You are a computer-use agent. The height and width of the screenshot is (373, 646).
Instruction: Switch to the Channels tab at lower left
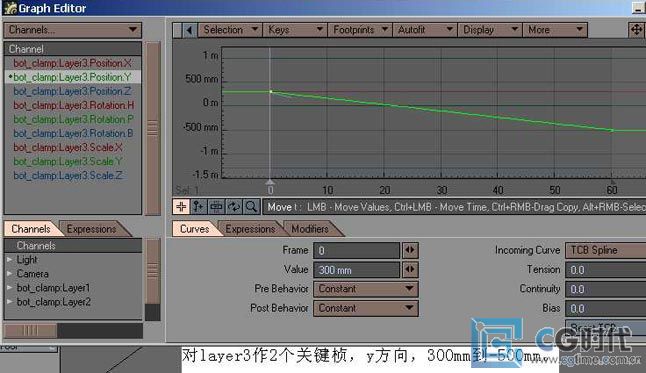[31, 229]
